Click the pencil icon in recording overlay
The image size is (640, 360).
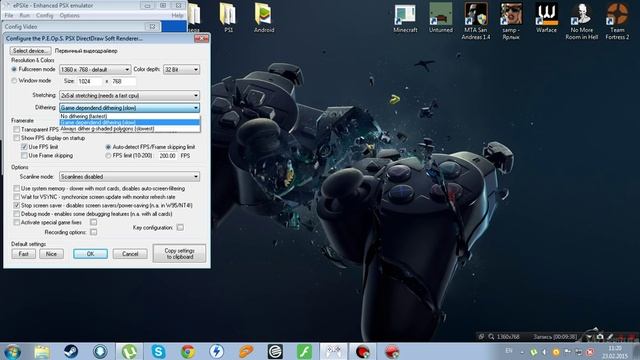pyautogui.click(x=610, y=337)
